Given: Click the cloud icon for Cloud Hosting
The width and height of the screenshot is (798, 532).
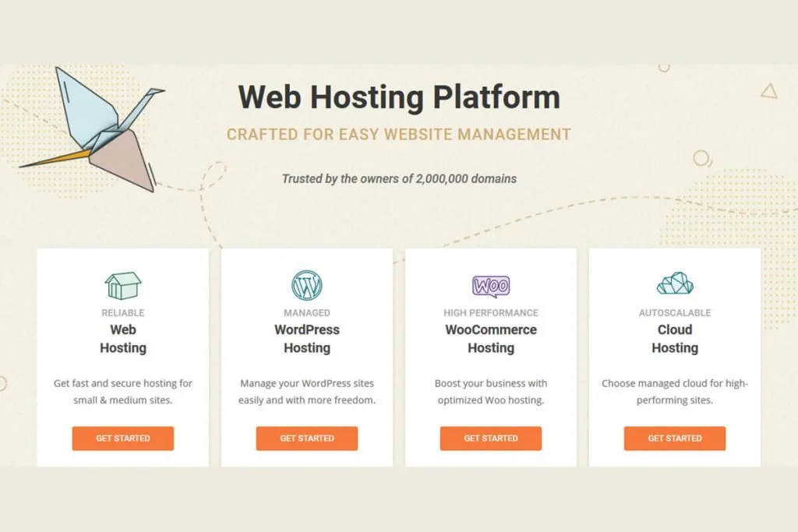Looking at the screenshot, I should (675, 284).
